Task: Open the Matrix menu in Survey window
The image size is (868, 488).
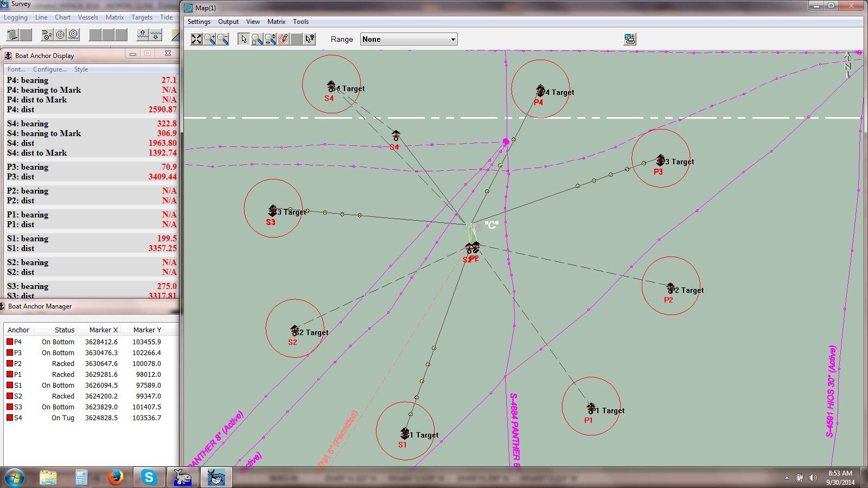Action: [114, 17]
